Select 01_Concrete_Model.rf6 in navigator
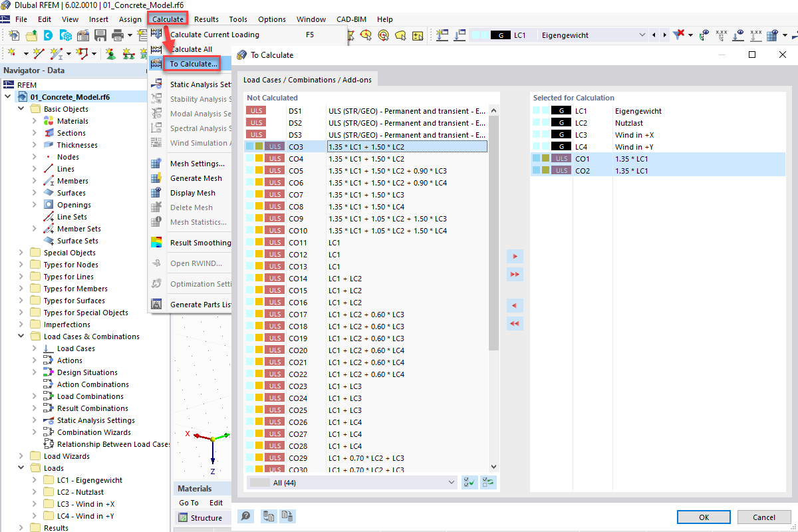Image resolution: width=798 pixels, height=532 pixels. (70, 97)
